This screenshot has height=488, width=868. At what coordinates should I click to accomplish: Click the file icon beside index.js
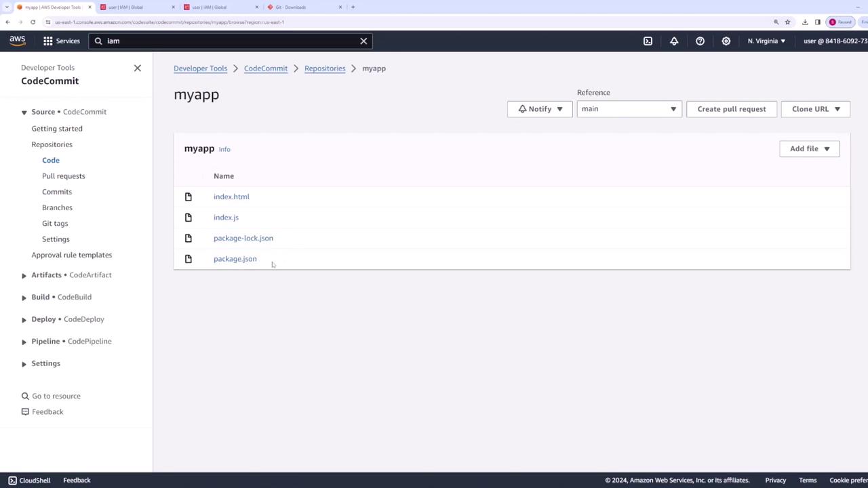pyautogui.click(x=189, y=218)
